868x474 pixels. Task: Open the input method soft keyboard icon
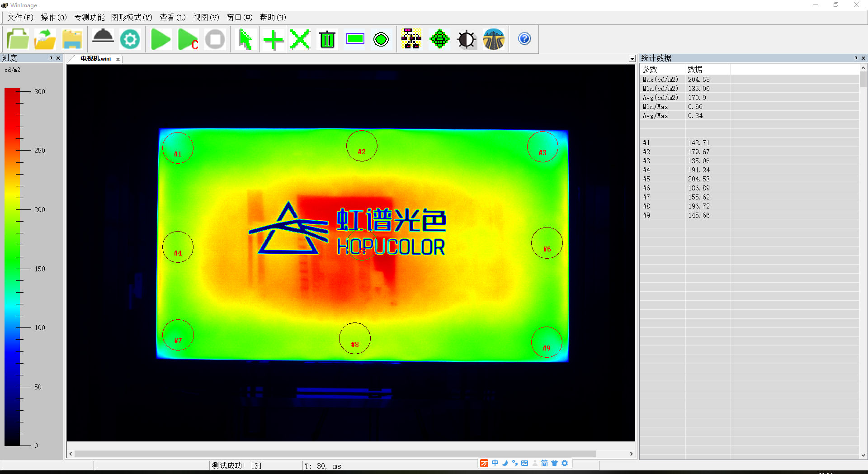click(524, 463)
